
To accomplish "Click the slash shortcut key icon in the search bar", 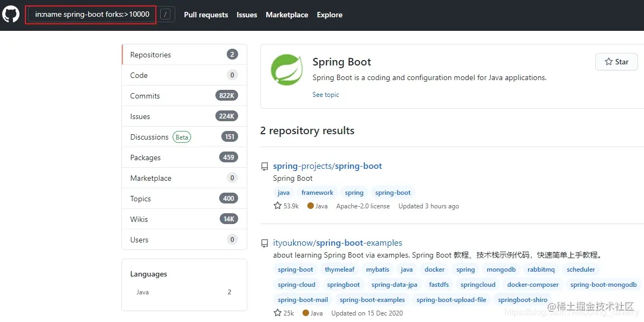I will click(165, 15).
